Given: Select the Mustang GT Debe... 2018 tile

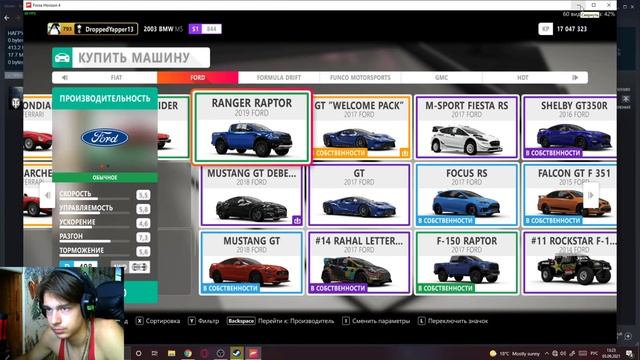Looking at the screenshot, I should point(251,195).
